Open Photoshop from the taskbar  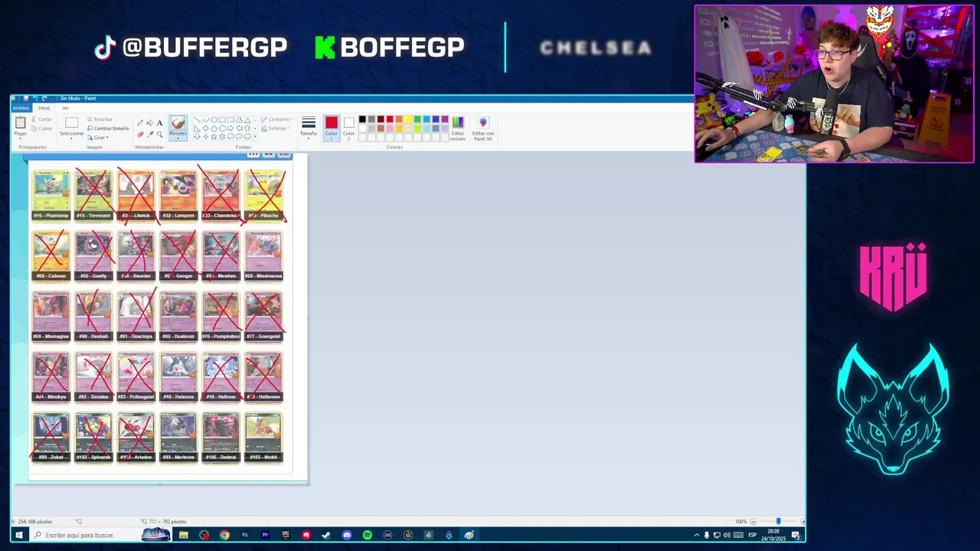(245, 535)
